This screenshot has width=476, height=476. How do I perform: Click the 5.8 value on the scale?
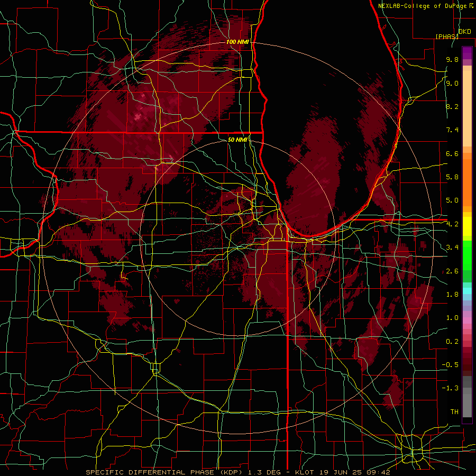[452, 177]
